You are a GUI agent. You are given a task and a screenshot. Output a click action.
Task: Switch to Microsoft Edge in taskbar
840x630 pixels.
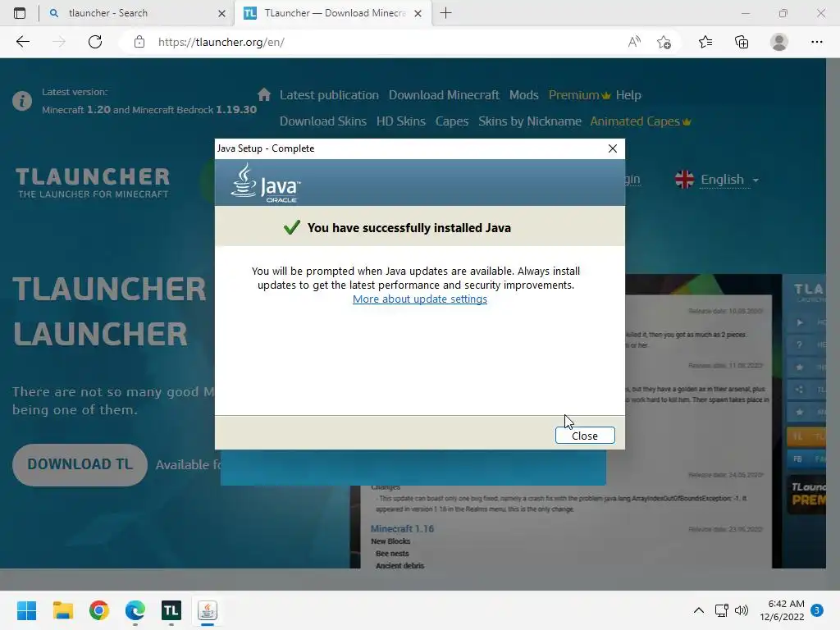135,610
